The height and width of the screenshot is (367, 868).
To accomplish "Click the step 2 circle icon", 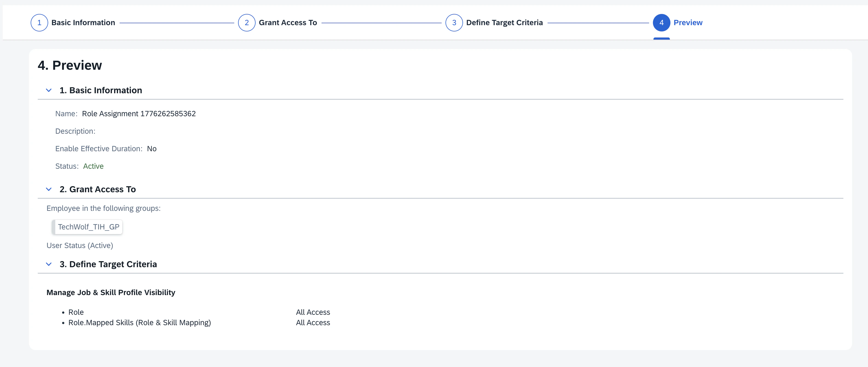I will [246, 22].
